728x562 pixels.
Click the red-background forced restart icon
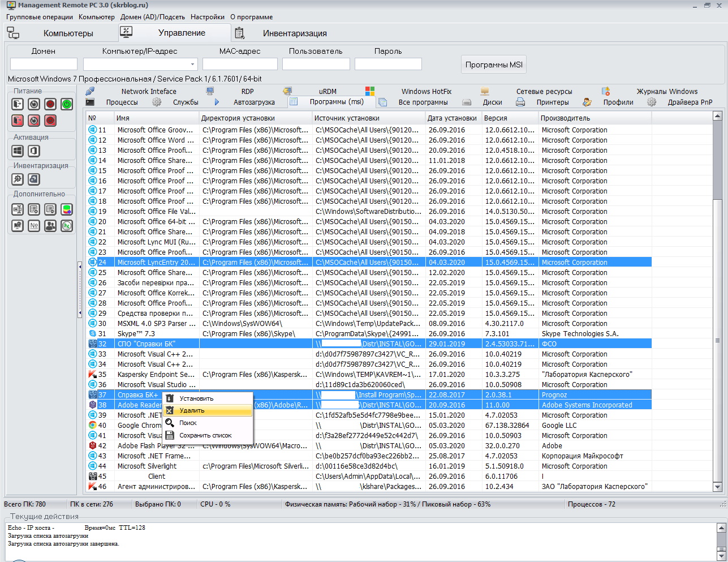point(34,121)
